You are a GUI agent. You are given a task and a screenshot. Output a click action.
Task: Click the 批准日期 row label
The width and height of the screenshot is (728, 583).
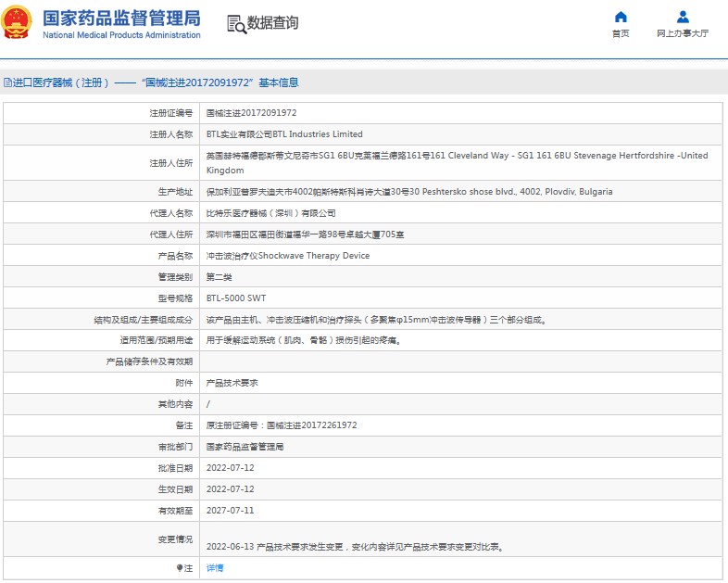175,468
